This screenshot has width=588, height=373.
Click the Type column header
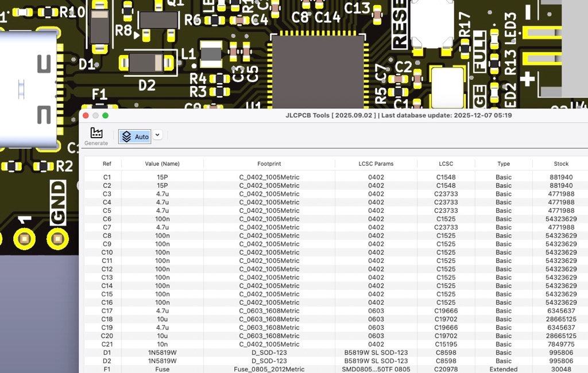tap(504, 164)
